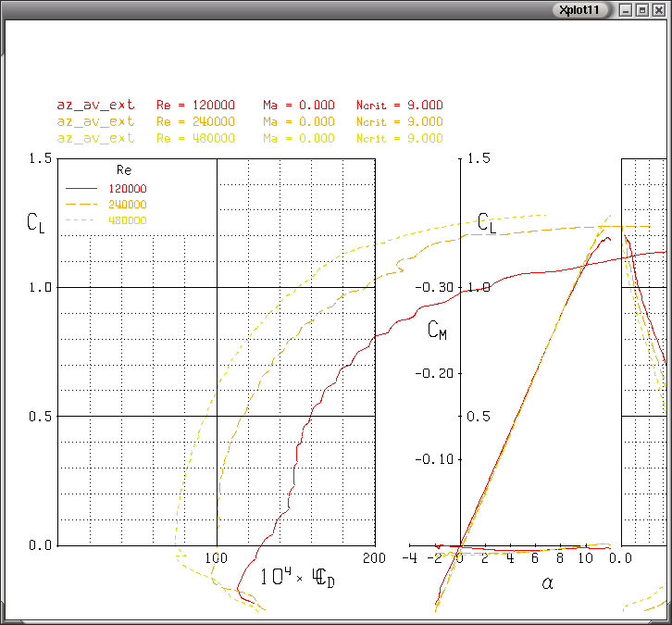The image size is (672, 625).
Task: Close the Xplot11 window
Action: (659, 10)
